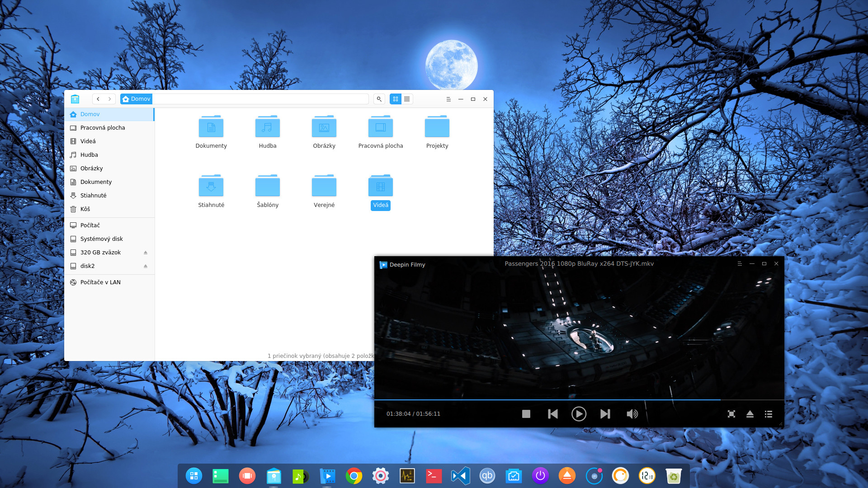The height and width of the screenshot is (488, 868).
Task: Switch file manager to list view
Action: coord(407,99)
